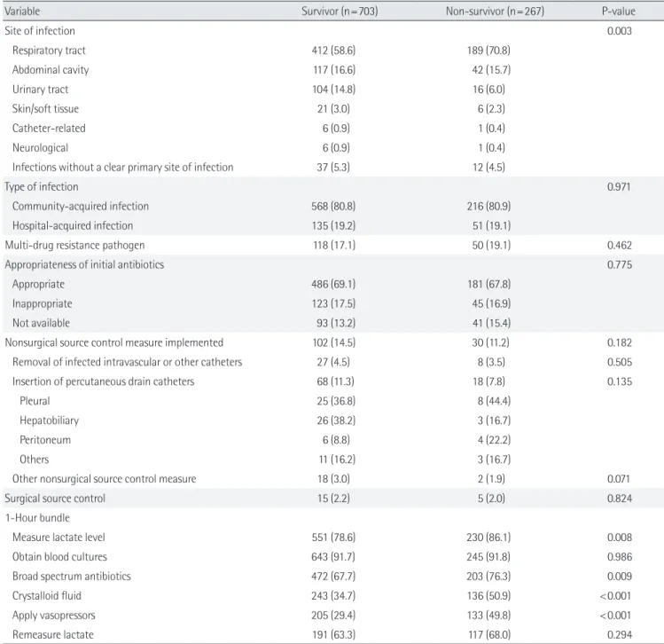
Task: Click the Site of infection row
Action: tap(332, 31)
